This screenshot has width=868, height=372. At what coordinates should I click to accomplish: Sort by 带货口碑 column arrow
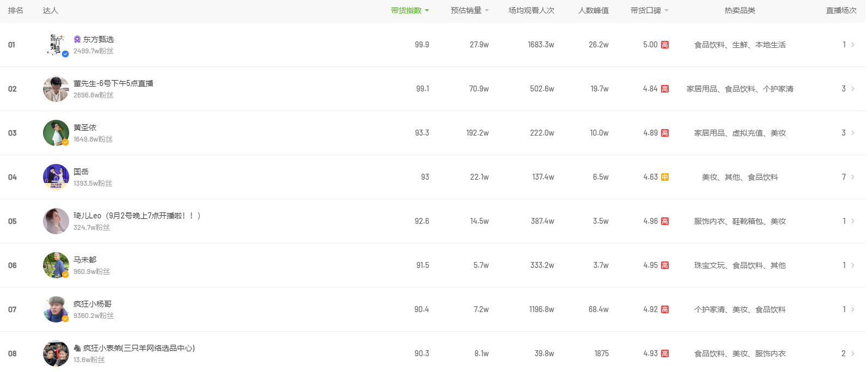(x=667, y=11)
